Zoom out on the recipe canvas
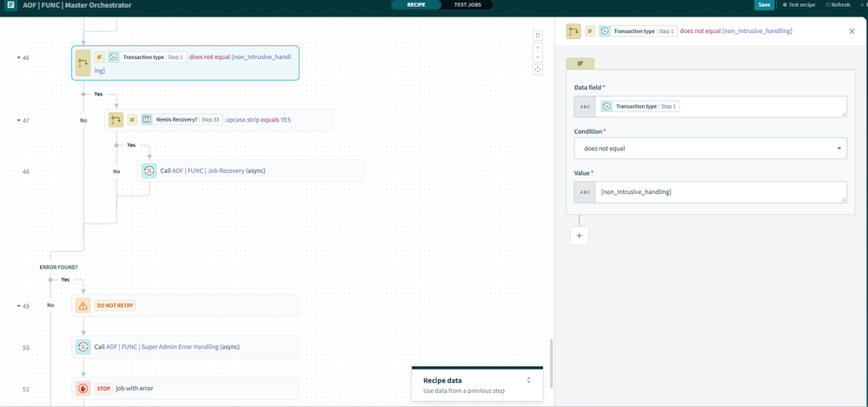 538,58
